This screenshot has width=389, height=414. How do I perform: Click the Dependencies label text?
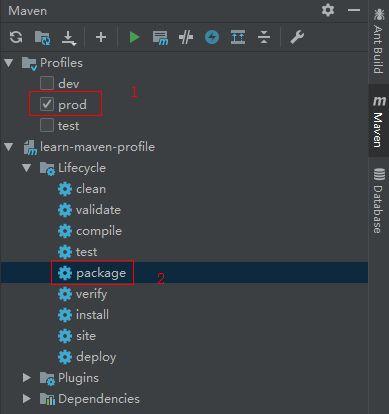(x=99, y=399)
